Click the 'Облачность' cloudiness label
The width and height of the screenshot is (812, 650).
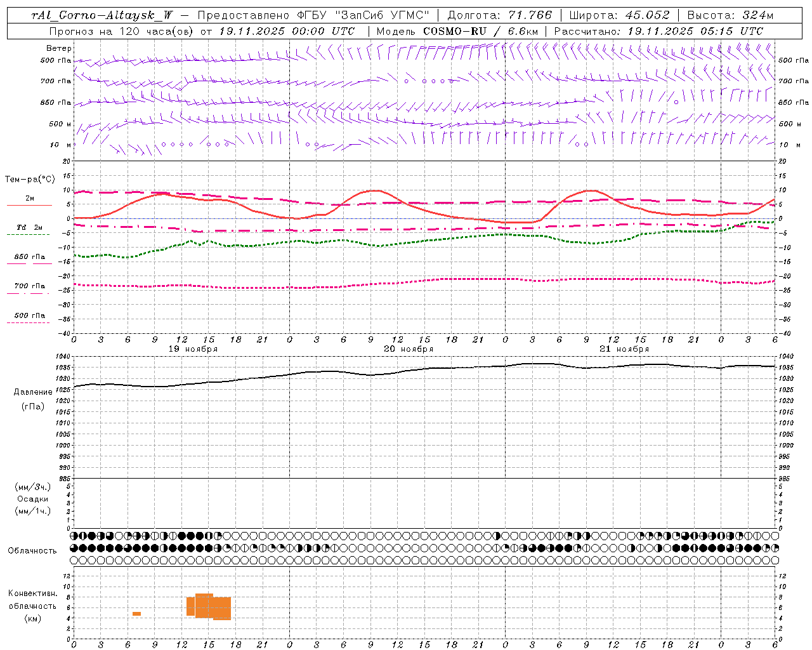click(x=32, y=551)
